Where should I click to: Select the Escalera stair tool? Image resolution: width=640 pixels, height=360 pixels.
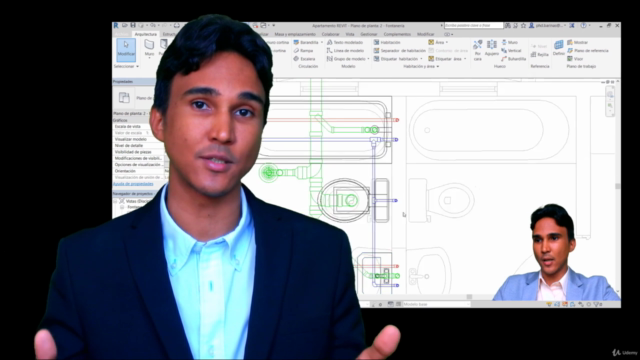point(304,59)
